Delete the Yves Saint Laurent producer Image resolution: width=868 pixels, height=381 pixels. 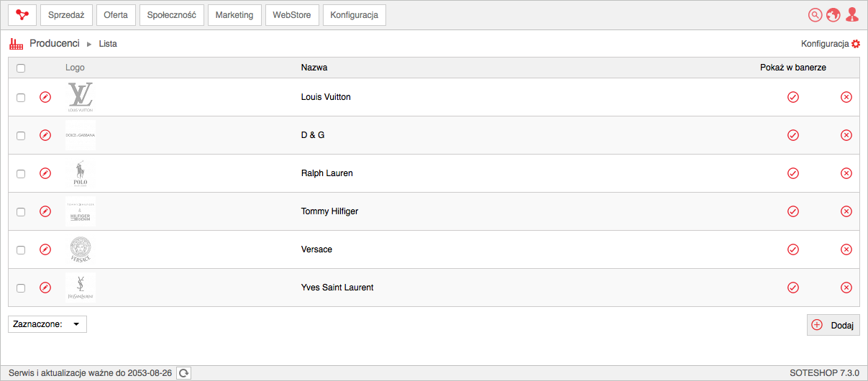(x=846, y=288)
